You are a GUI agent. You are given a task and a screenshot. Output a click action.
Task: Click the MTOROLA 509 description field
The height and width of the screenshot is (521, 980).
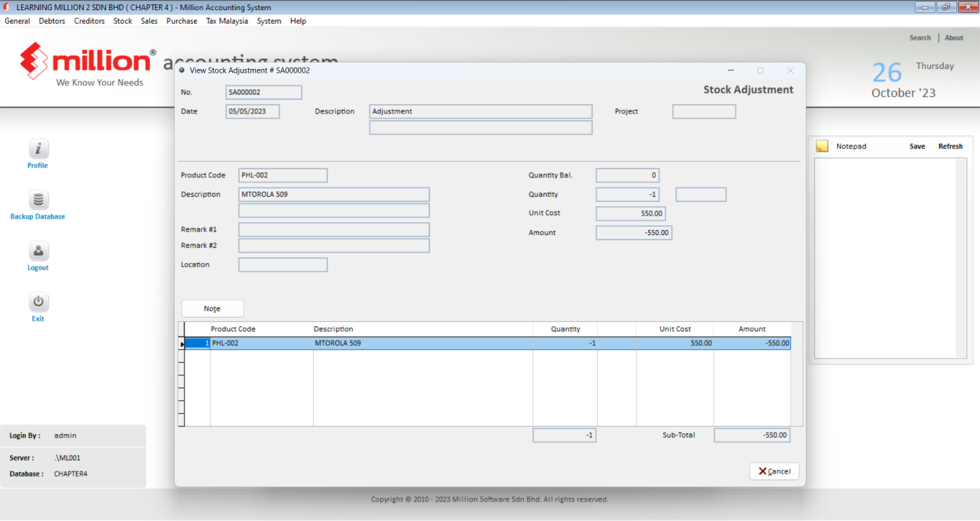[334, 195]
